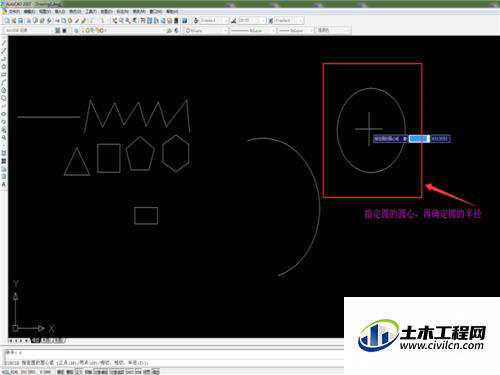Open the ByLayer linetype dropdown
The height and width of the screenshot is (375, 500).
[x=253, y=30]
